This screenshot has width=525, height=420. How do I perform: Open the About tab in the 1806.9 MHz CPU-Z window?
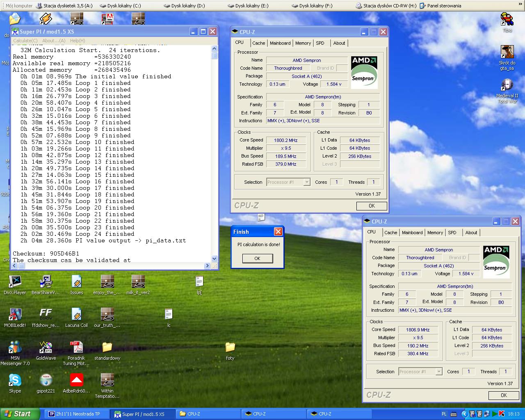click(x=471, y=233)
